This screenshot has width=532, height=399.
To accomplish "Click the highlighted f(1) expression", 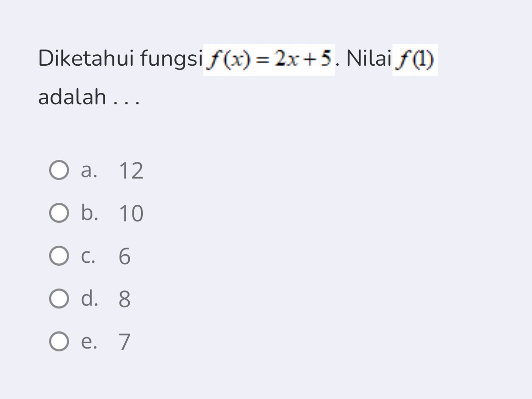I will point(414,59).
